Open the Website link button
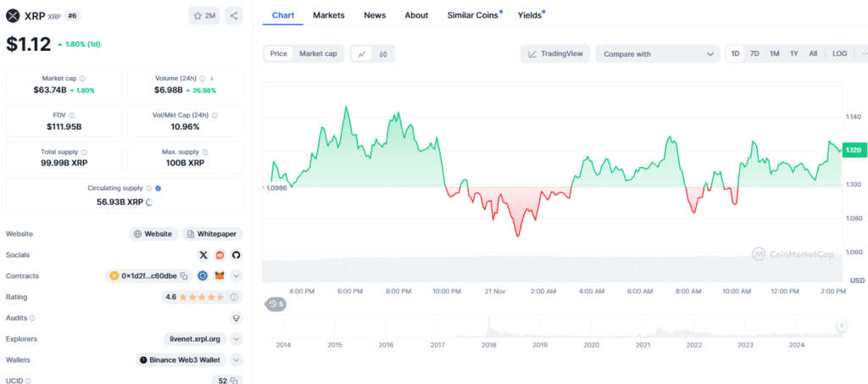The height and width of the screenshot is (384, 868). click(153, 234)
